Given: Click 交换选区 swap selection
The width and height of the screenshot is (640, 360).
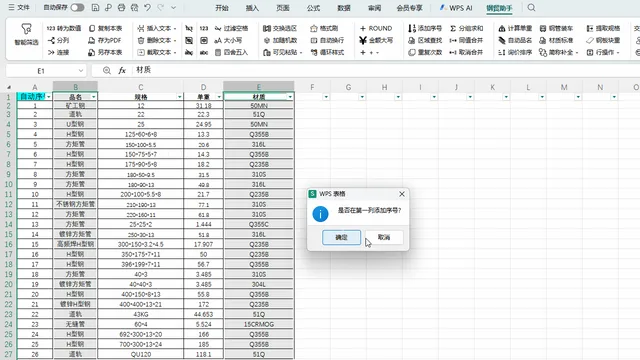Looking at the screenshot, I should point(280,28).
